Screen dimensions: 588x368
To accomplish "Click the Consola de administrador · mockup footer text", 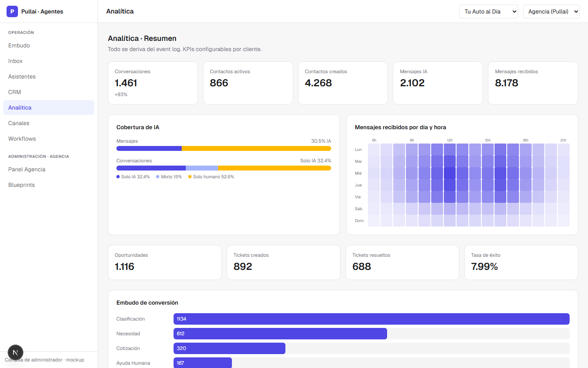I will 45,360.
